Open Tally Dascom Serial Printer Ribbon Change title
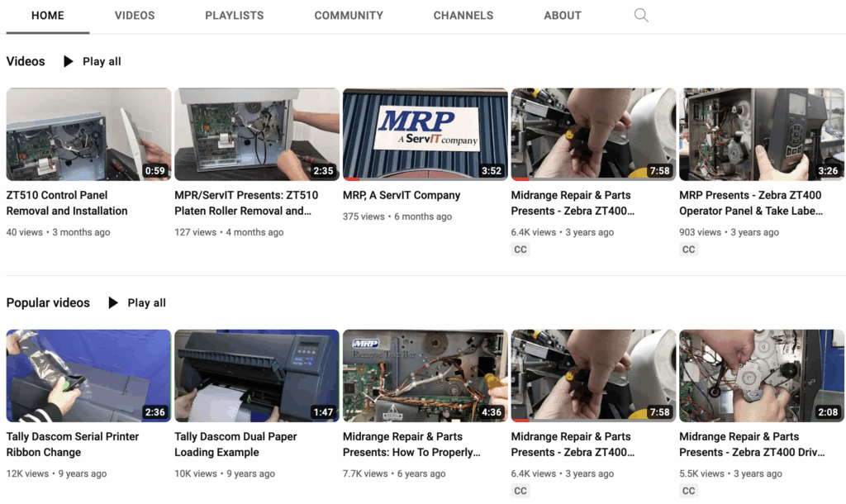 click(x=73, y=445)
